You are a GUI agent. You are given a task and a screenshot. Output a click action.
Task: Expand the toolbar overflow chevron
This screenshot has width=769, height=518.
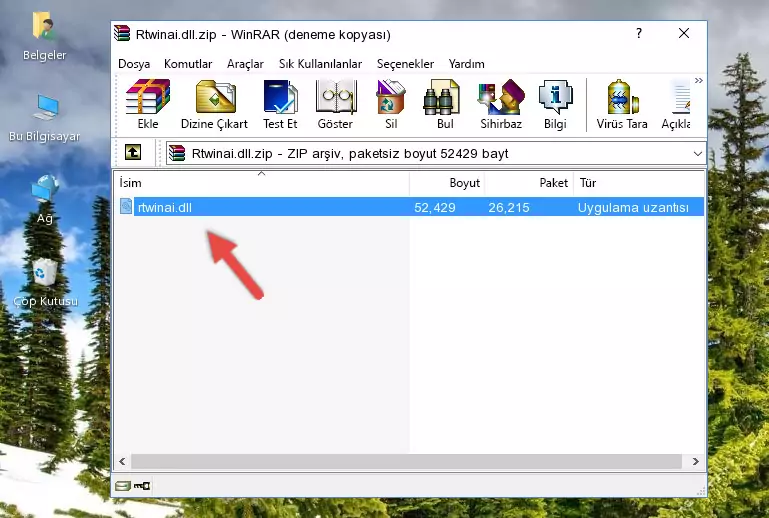pos(699,80)
